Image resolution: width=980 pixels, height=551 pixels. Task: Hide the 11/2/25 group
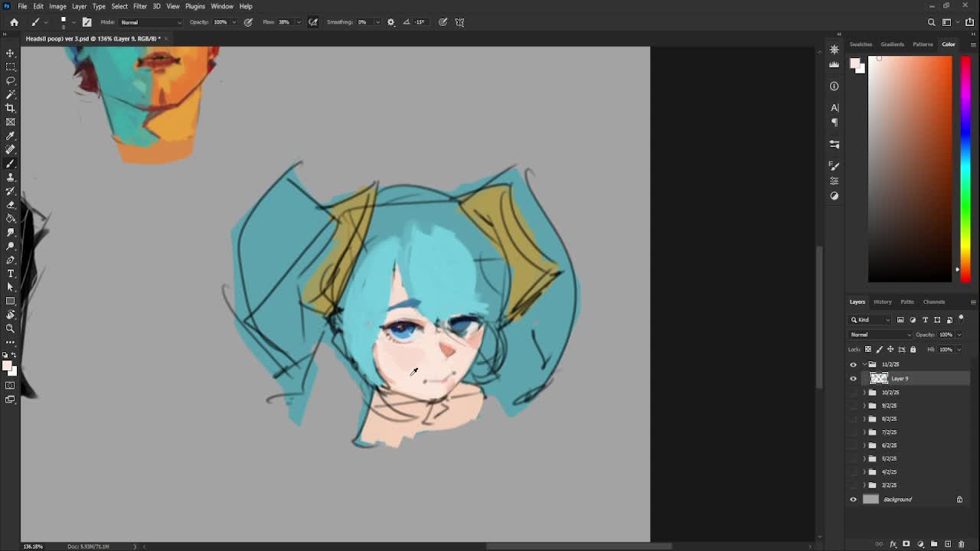point(853,364)
